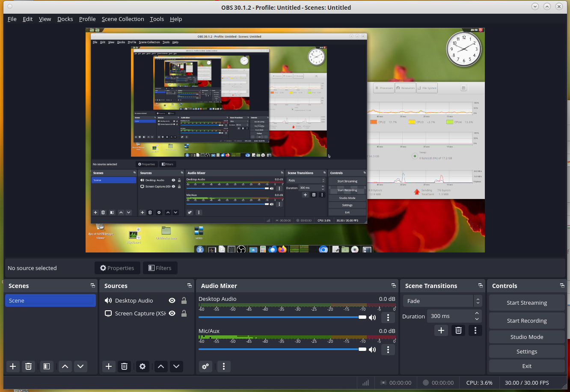Click the preview canvas screen capture

[x=285, y=140]
